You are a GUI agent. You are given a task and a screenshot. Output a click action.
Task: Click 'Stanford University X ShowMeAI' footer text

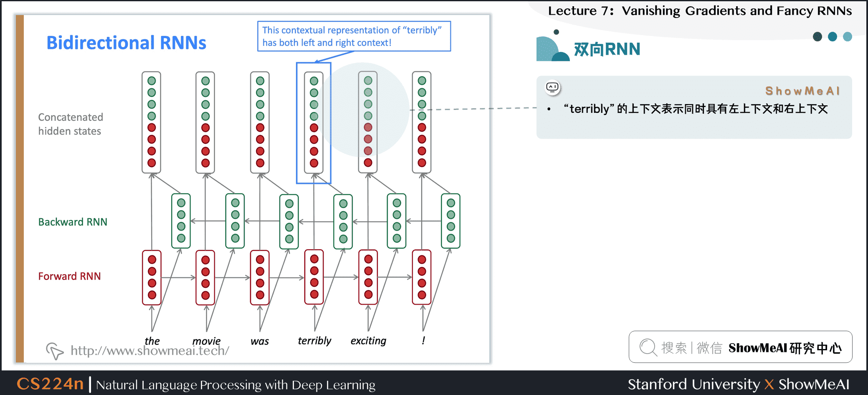[x=739, y=384]
